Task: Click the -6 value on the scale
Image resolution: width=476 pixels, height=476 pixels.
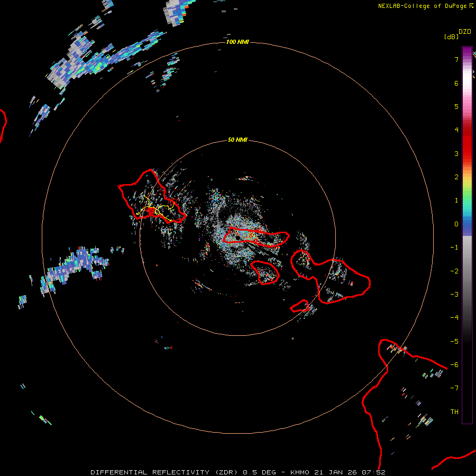Action: (x=454, y=365)
